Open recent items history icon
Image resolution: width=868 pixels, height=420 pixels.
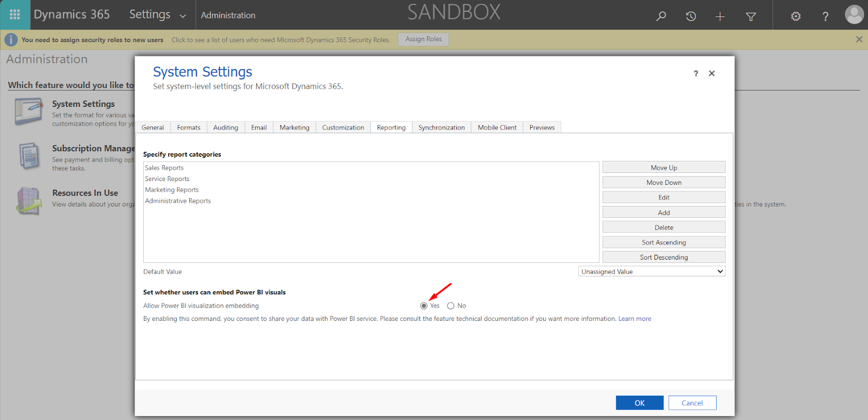coord(691,16)
